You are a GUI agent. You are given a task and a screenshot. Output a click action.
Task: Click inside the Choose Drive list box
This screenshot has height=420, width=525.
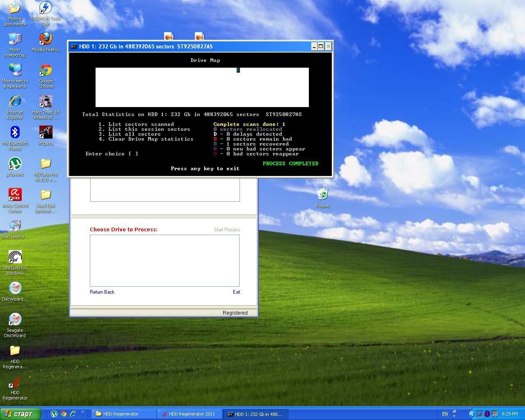(x=164, y=260)
